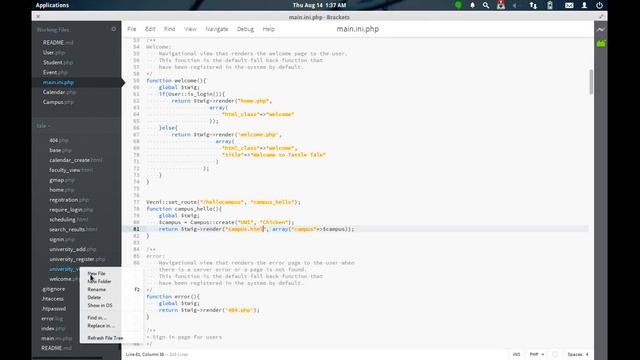Open the battery indicator
The width and height of the screenshot is (640, 360).
(x=550, y=5)
